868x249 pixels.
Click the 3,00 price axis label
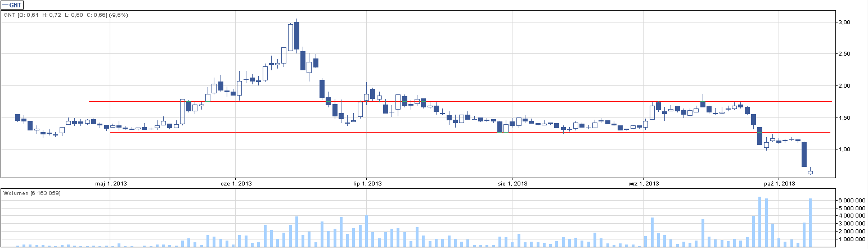[845, 22]
